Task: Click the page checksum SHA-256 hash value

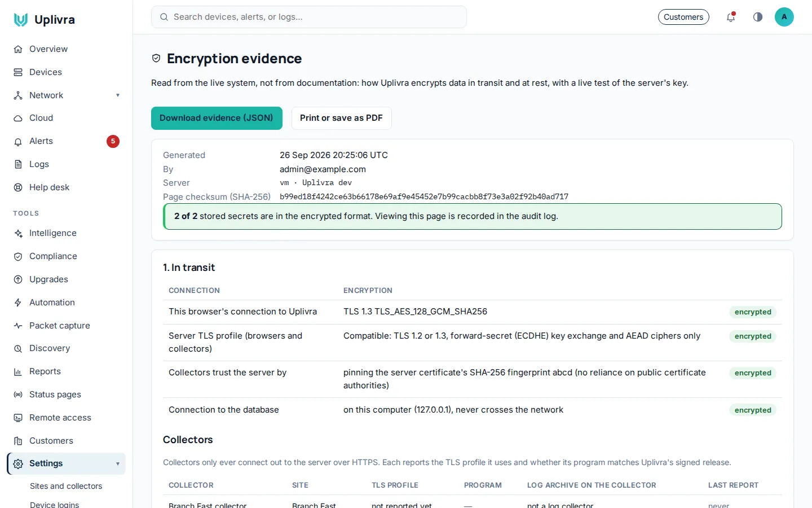Action: point(424,197)
